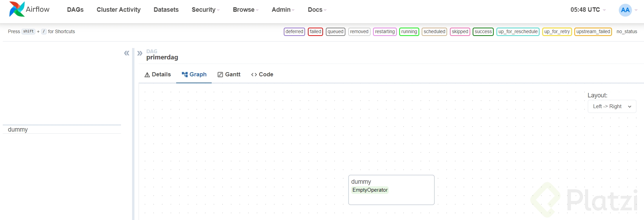Go to Cluster Activity page

click(119, 10)
